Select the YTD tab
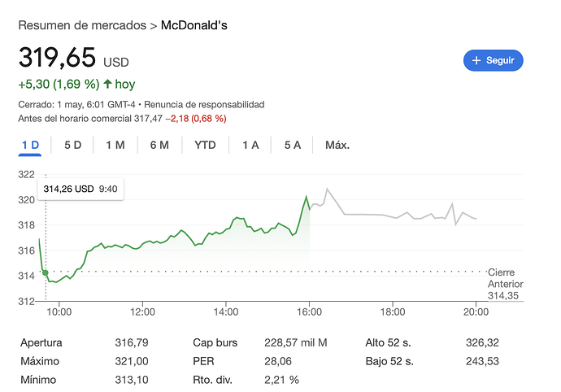The image size is (561, 392). (x=205, y=145)
